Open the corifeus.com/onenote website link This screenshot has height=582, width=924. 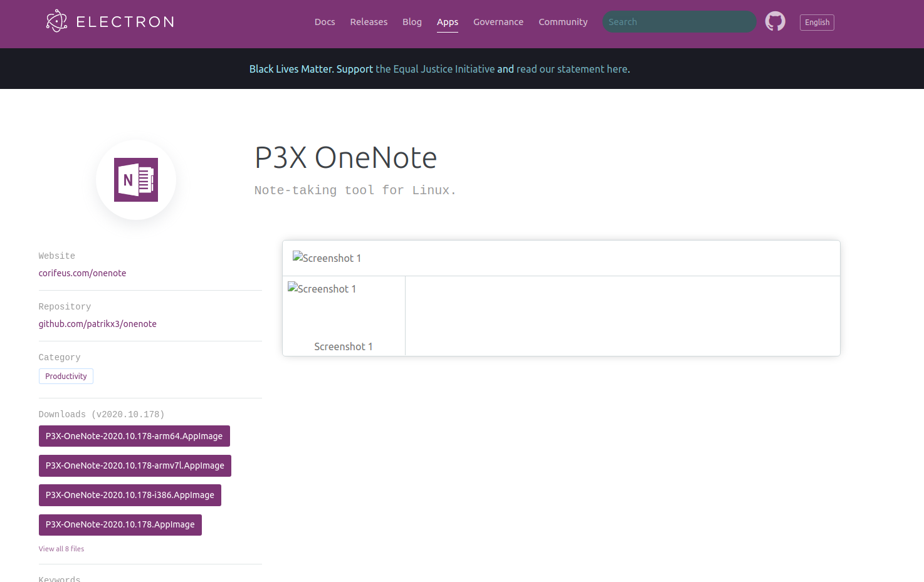(82, 273)
